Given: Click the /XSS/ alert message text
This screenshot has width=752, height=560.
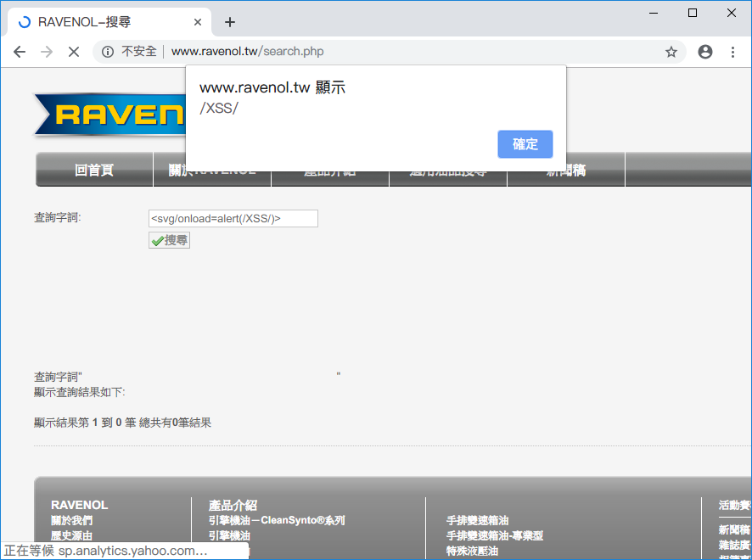Looking at the screenshot, I should pyautogui.click(x=219, y=109).
